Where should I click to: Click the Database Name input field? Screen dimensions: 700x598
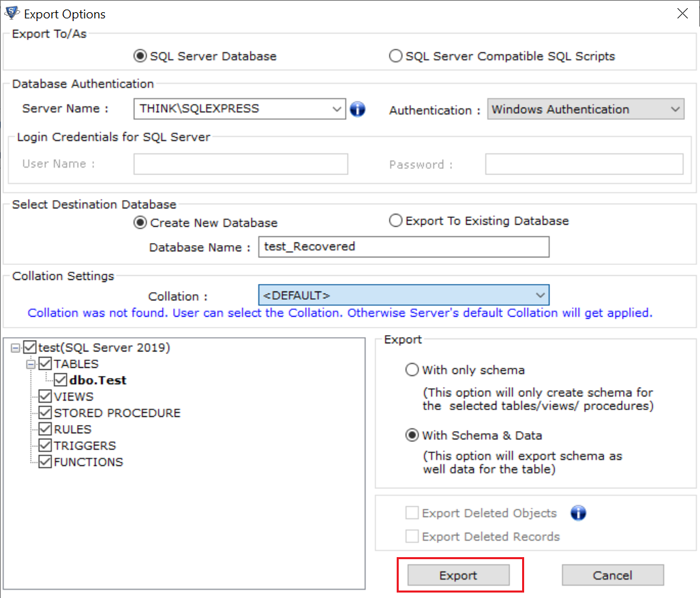(x=404, y=247)
